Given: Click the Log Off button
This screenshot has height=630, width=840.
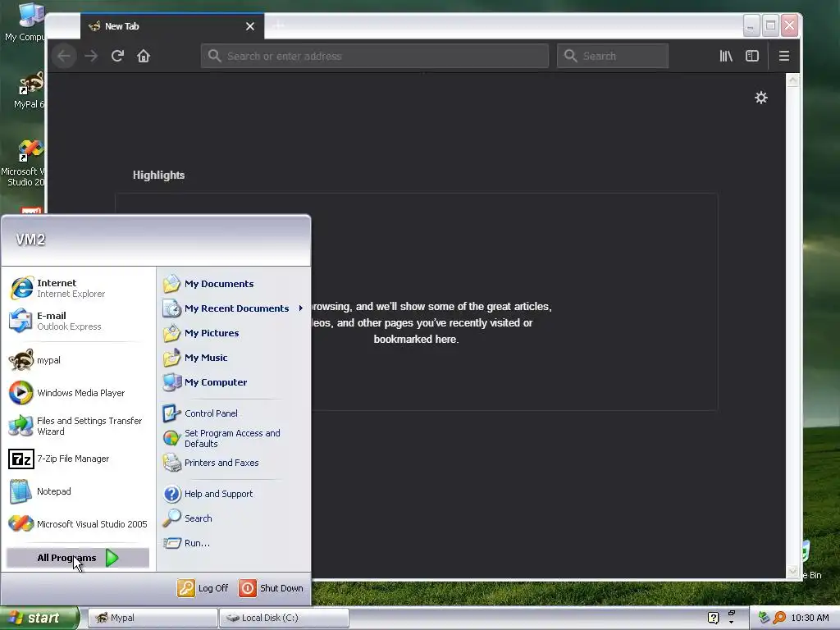Looking at the screenshot, I should tap(203, 587).
